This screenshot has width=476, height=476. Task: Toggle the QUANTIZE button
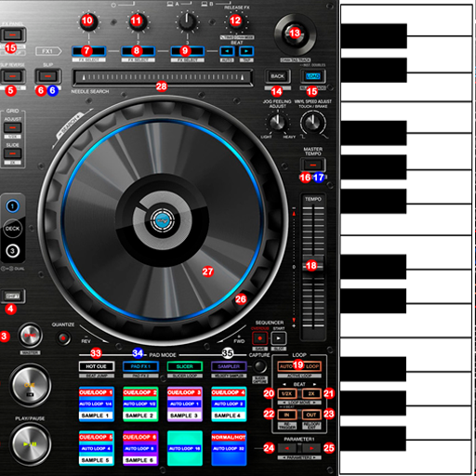[x=63, y=337]
